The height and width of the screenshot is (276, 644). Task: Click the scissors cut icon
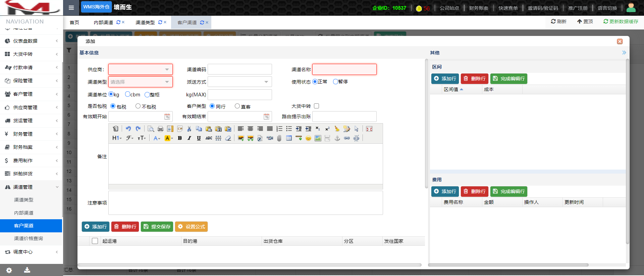(x=189, y=129)
